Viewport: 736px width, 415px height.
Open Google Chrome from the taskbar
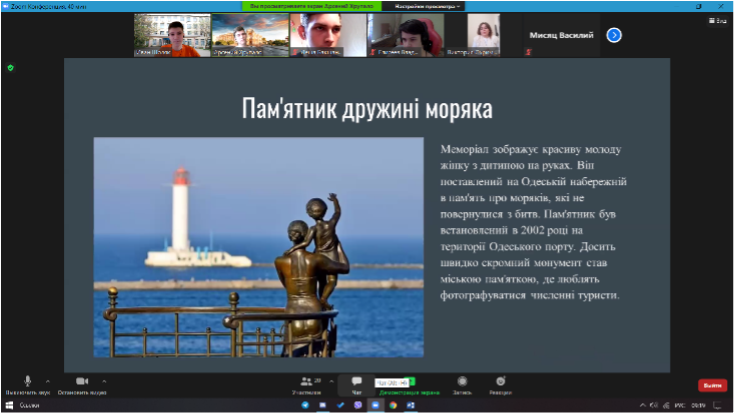(393, 405)
